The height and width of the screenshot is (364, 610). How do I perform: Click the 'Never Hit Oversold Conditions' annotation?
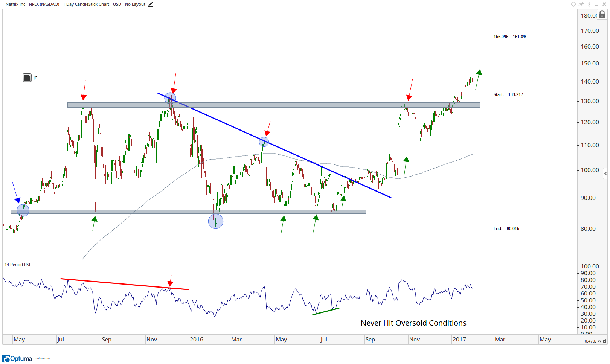tap(413, 323)
